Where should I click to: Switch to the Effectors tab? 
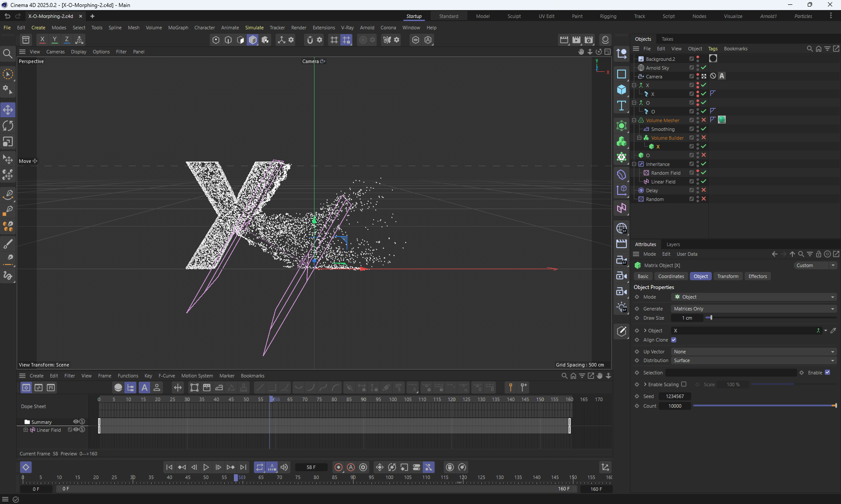coord(757,276)
